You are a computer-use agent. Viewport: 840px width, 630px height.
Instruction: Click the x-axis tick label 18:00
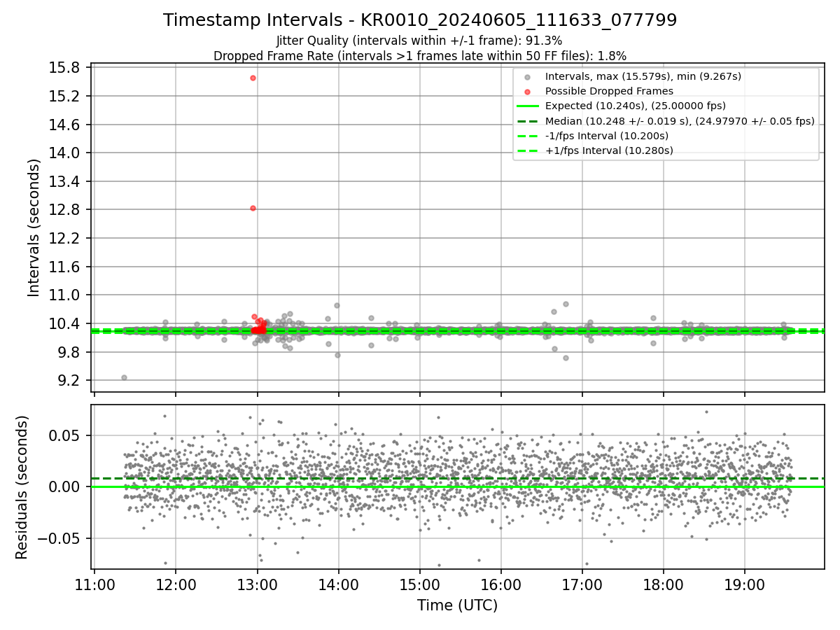click(663, 585)
